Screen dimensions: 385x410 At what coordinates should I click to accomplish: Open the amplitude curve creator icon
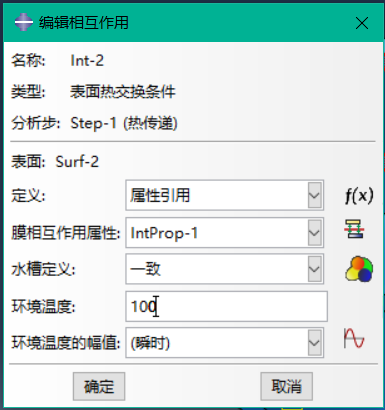pyautogui.click(x=354, y=339)
